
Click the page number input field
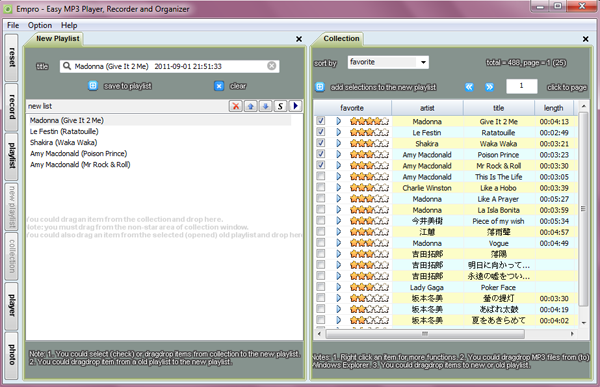click(521, 86)
